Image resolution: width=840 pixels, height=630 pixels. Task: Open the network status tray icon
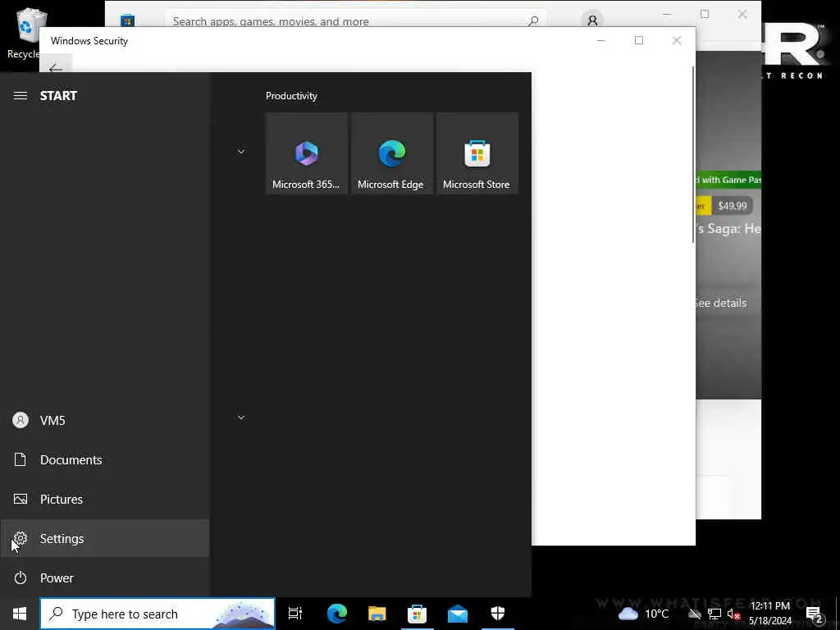tap(714, 614)
